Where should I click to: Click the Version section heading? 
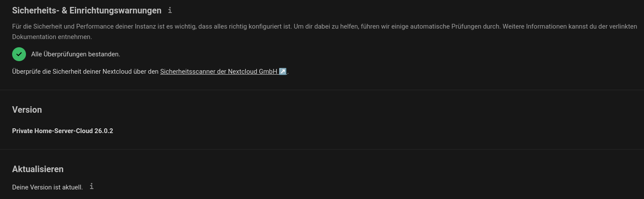click(x=27, y=110)
